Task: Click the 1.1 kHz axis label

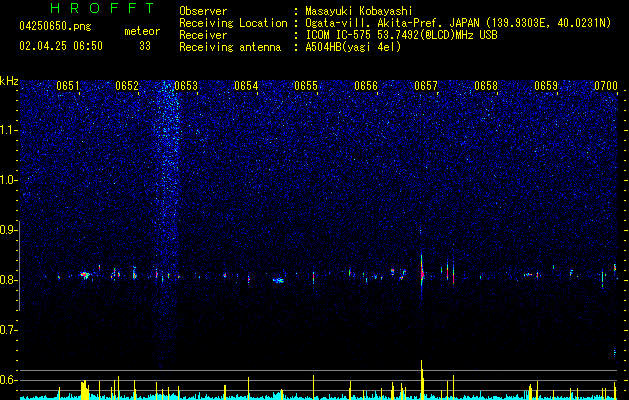Action: [x=8, y=130]
